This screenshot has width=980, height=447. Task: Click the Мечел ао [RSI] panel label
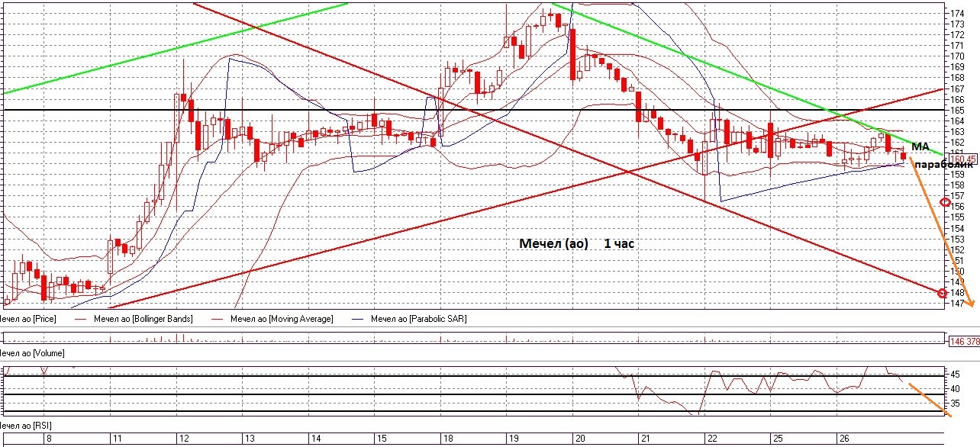point(25,425)
